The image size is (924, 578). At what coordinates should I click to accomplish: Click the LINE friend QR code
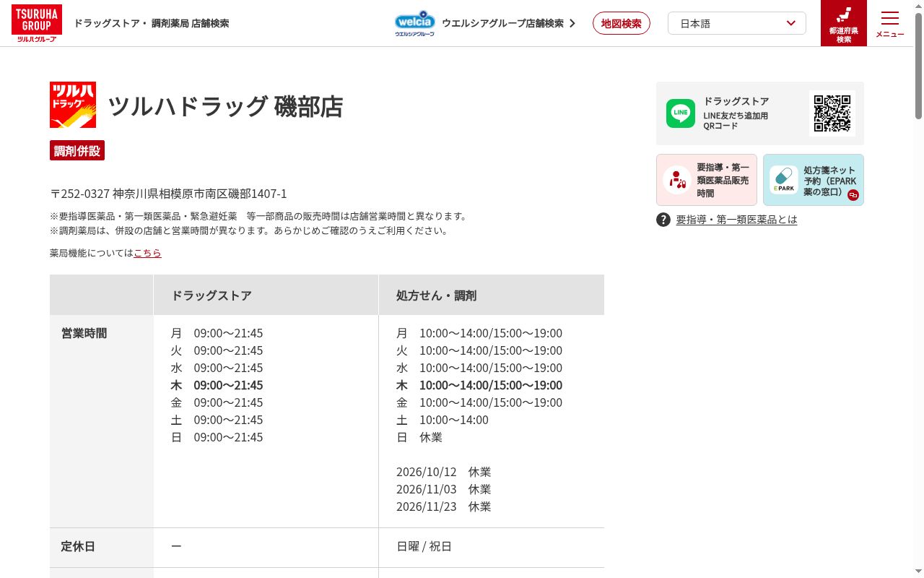[832, 113]
